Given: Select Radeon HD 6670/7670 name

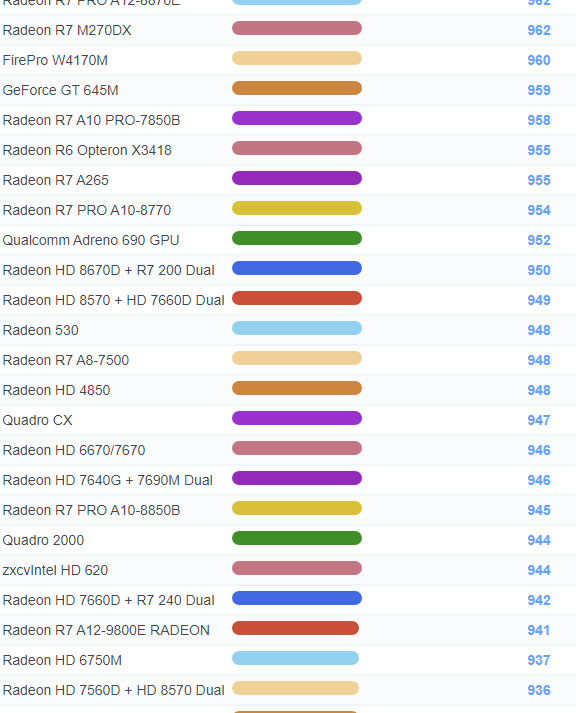Looking at the screenshot, I should (x=74, y=450).
